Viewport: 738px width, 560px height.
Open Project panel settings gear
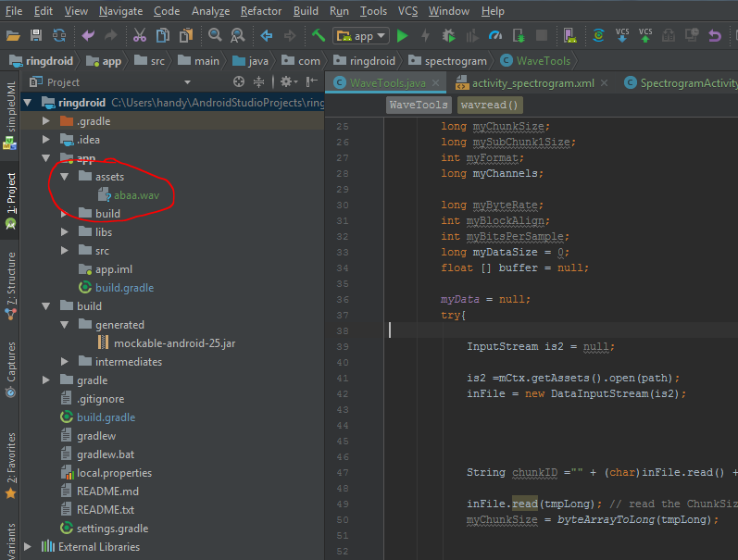pyautogui.click(x=286, y=82)
